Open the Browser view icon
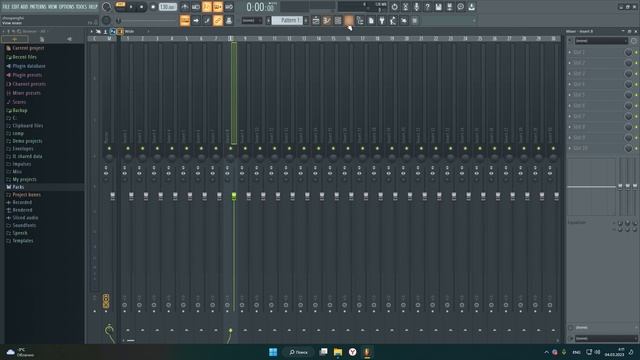640x360 pixels. [x=360, y=20]
